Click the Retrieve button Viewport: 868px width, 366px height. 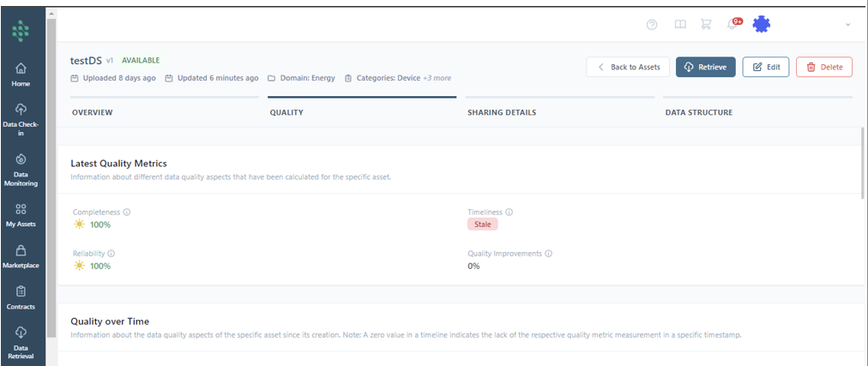[x=705, y=67]
